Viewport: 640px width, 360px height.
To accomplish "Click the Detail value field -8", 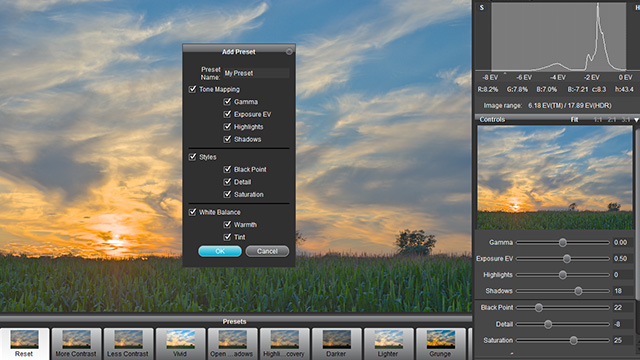I will click(x=623, y=324).
